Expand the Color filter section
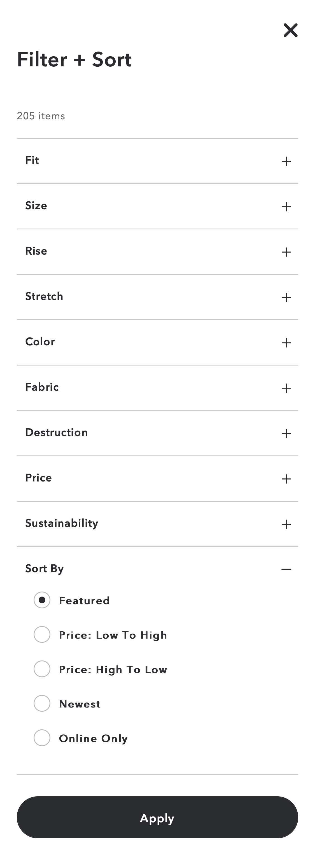 point(286,343)
